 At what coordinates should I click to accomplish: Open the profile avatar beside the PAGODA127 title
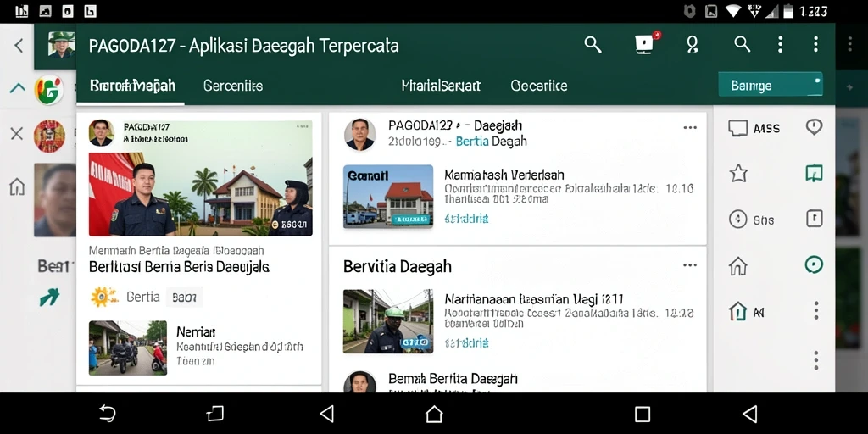click(61, 44)
